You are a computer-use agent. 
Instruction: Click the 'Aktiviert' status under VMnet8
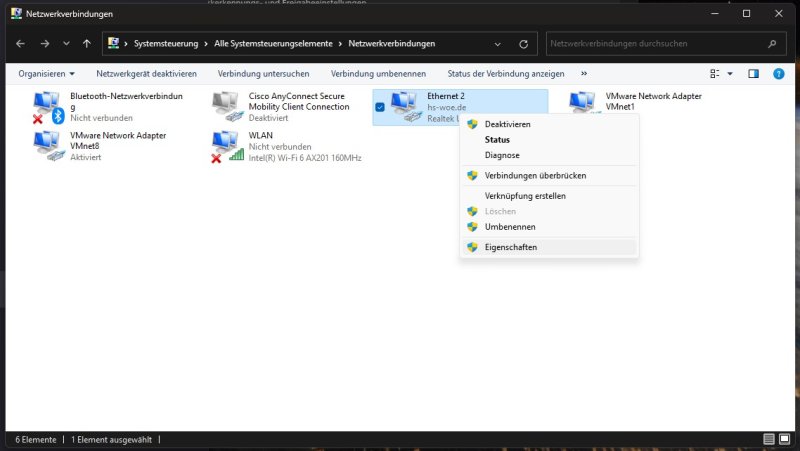tap(86, 157)
